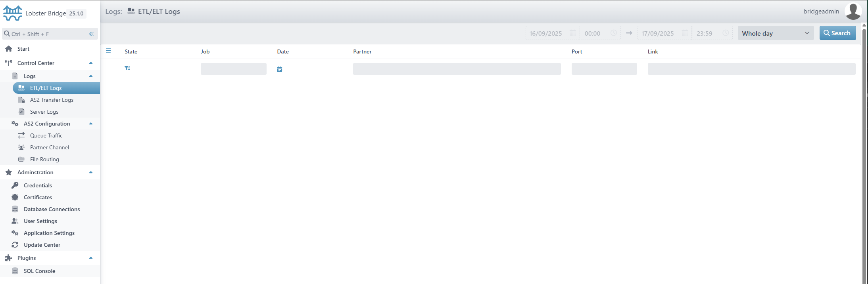Click the Partner filter input field
868x284 pixels.
(457, 69)
